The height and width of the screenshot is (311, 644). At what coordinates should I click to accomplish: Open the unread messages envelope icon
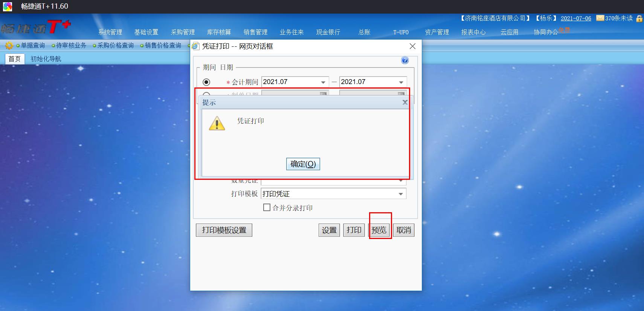(600, 18)
